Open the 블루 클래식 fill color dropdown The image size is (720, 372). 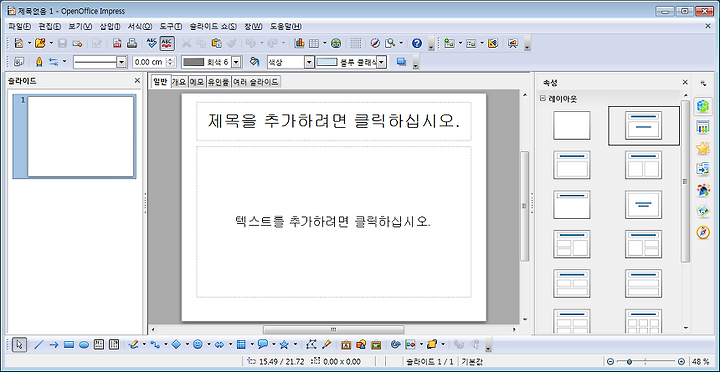(382, 62)
